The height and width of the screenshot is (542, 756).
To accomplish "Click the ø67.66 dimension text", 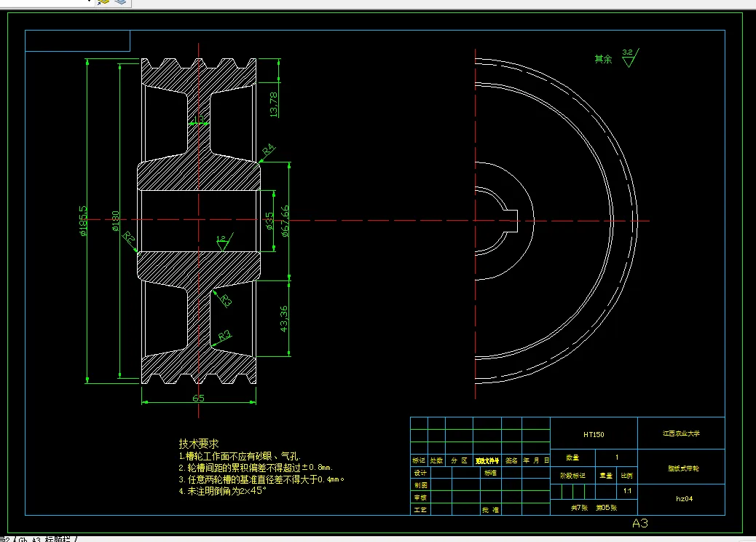I will pyautogui.click(x=285, y=221).
